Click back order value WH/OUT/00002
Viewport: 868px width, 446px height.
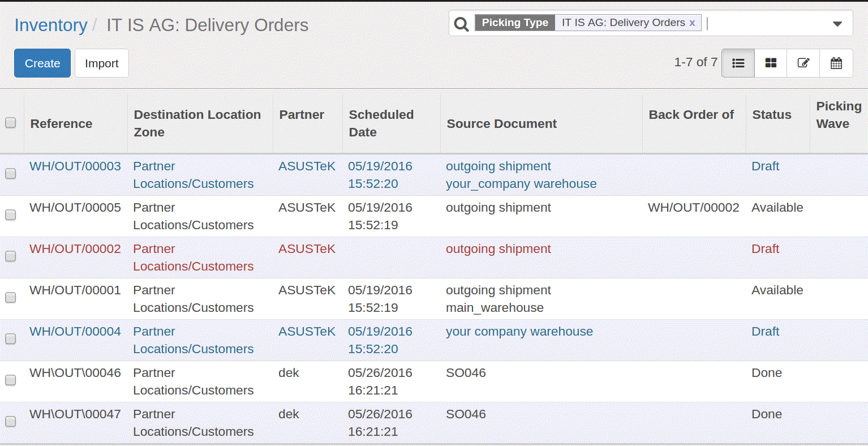(x=693, y=208)
